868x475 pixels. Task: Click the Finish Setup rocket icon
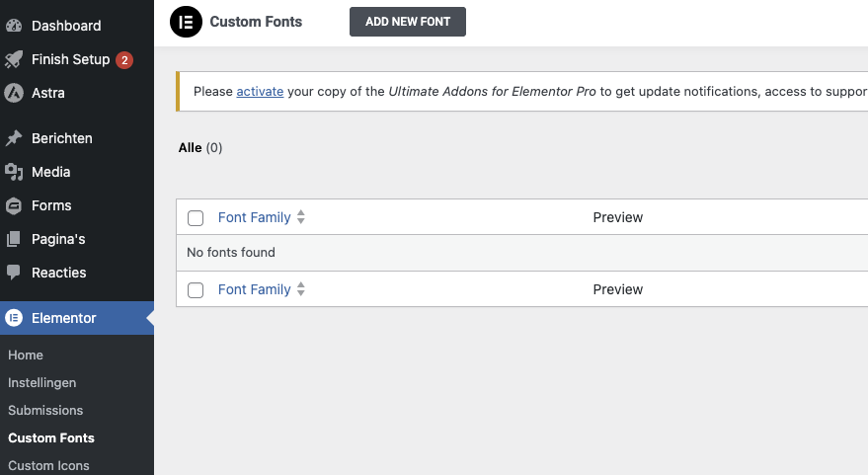(x=14, y=59)
